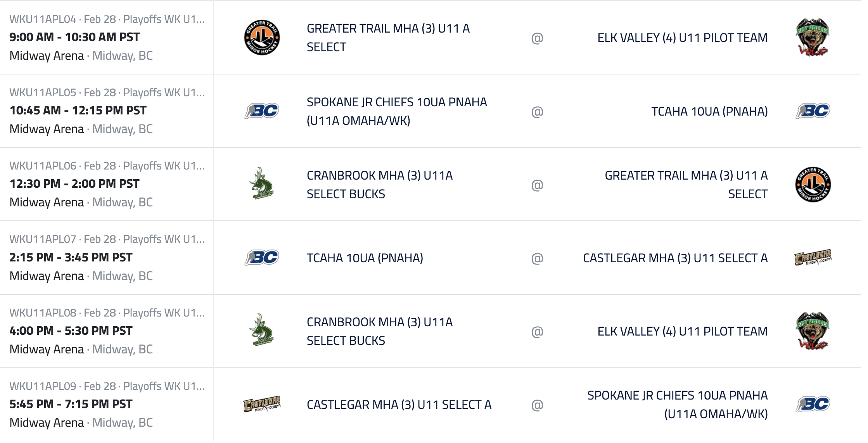Click Castlegar Minor Hockey logo in 2:15 PM game
Image resolution: width=868 pixels, height=443 pixels.
(x=813, y=258)
